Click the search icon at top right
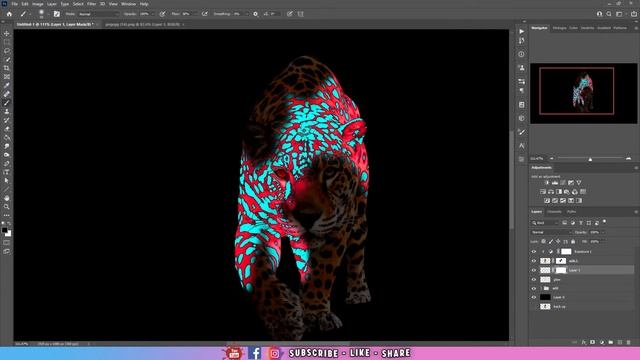 609,14
